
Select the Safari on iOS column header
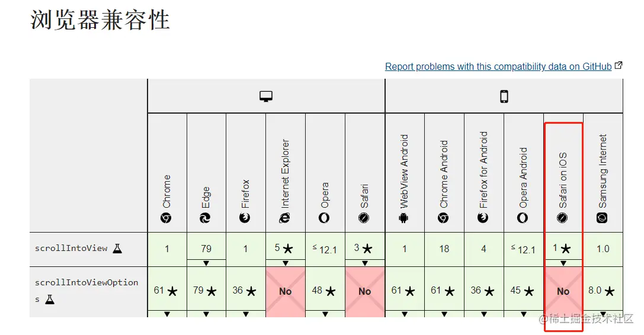[563, 178]
